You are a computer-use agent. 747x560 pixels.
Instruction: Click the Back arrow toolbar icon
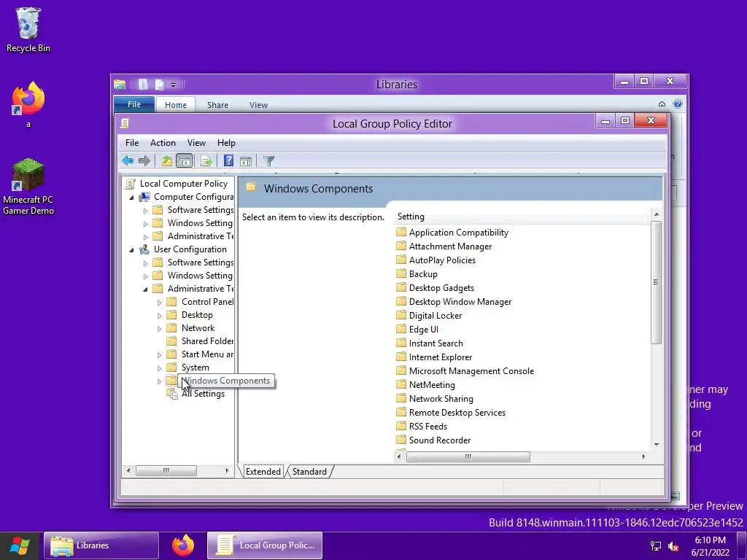coord(127,161)
